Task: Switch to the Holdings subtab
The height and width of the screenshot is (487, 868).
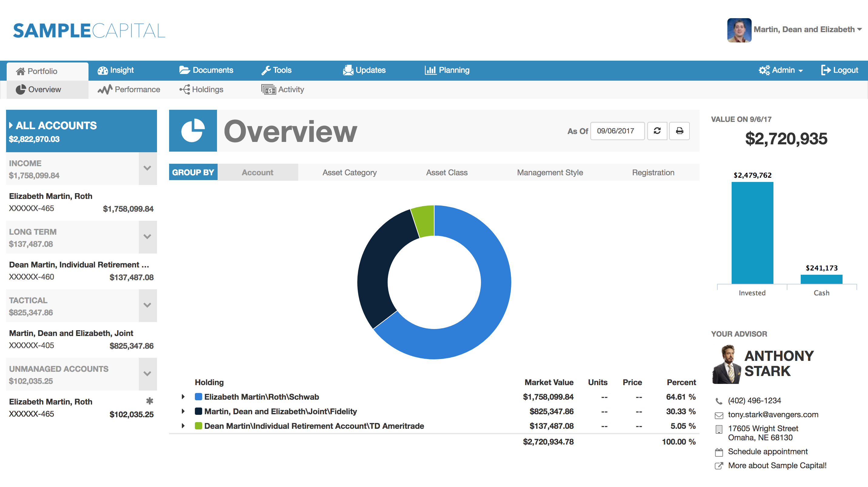Action: 201,89
